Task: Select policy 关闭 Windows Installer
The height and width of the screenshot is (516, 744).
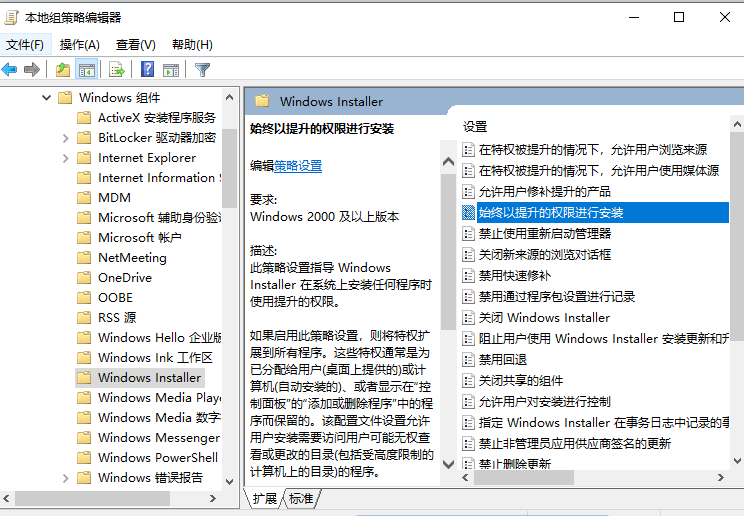Action: pyautogui.click(x=537, y=318)
